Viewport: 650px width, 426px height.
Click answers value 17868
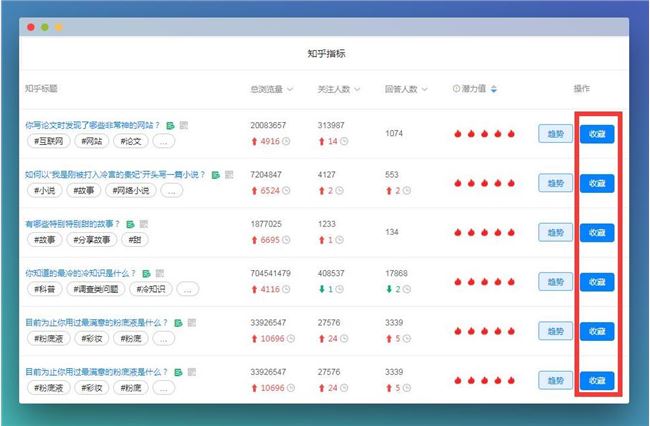(396, 274)
